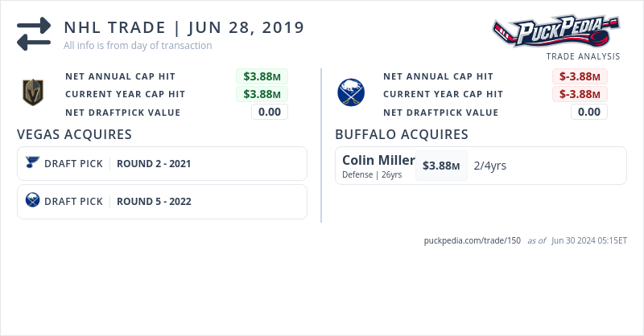Select the Round 2 - 2021 draft pick
This screenshot has height=336, width=644.
[x=154, y=164]
